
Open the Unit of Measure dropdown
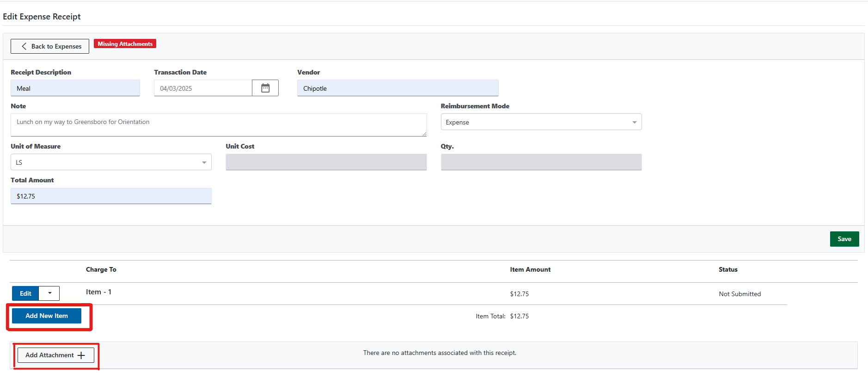(111, 162)
